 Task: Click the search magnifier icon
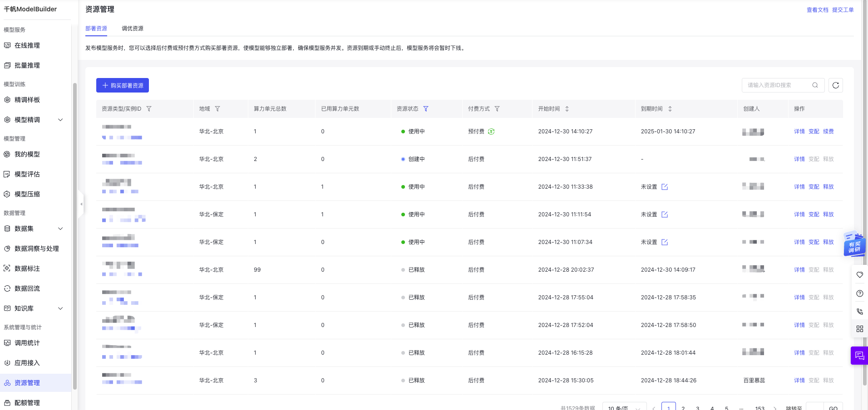(x=815, y=85)
